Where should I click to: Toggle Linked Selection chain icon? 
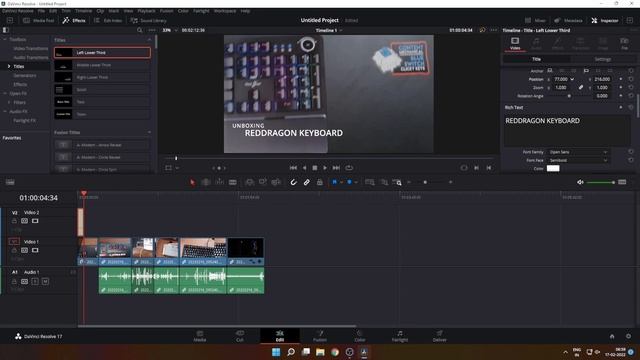tap(307, 182)
